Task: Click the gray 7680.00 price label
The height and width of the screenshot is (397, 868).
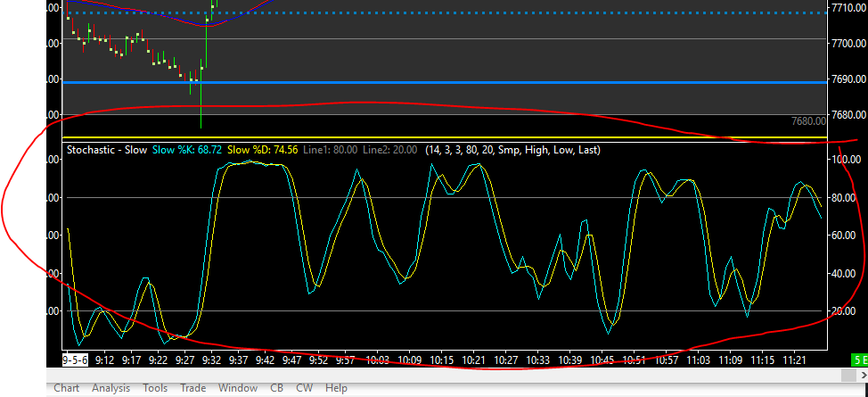Action: 809,120
